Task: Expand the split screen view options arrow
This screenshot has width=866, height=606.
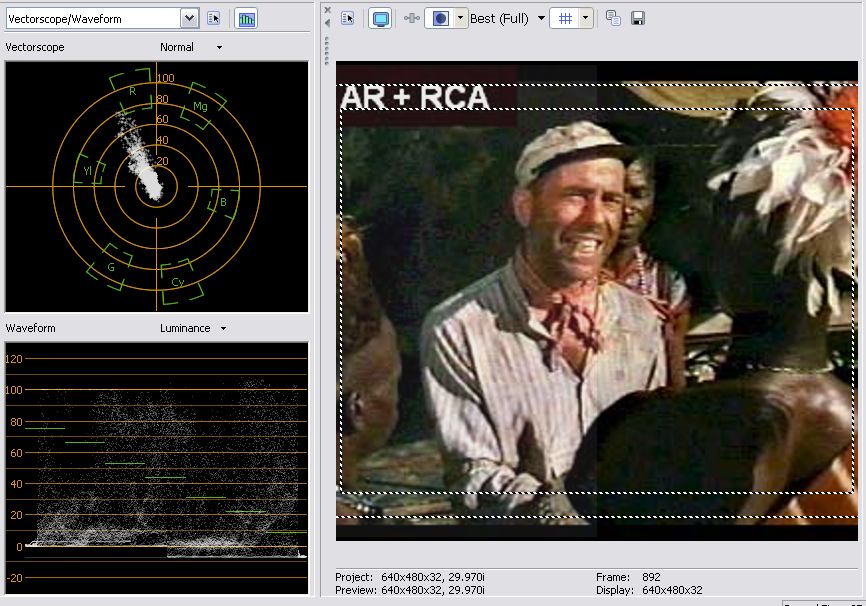Action: (x=461, y=19)
